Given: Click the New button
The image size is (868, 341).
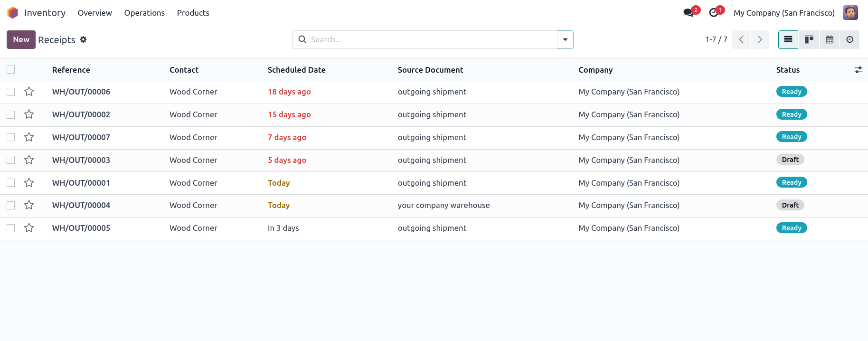Looking at the screenshot, I should [21, 39].
